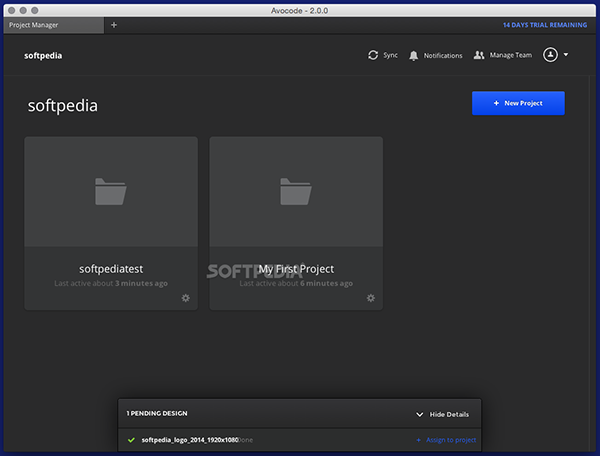Open Notifications via the bell icon
Screen dimensions: 600x456
tap(414, 55)
